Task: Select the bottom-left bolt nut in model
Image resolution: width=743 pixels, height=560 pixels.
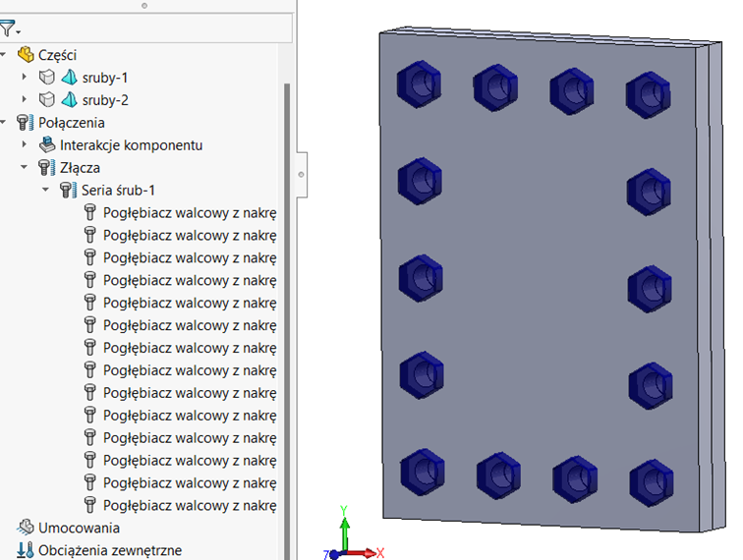Action: pos(423,472)
